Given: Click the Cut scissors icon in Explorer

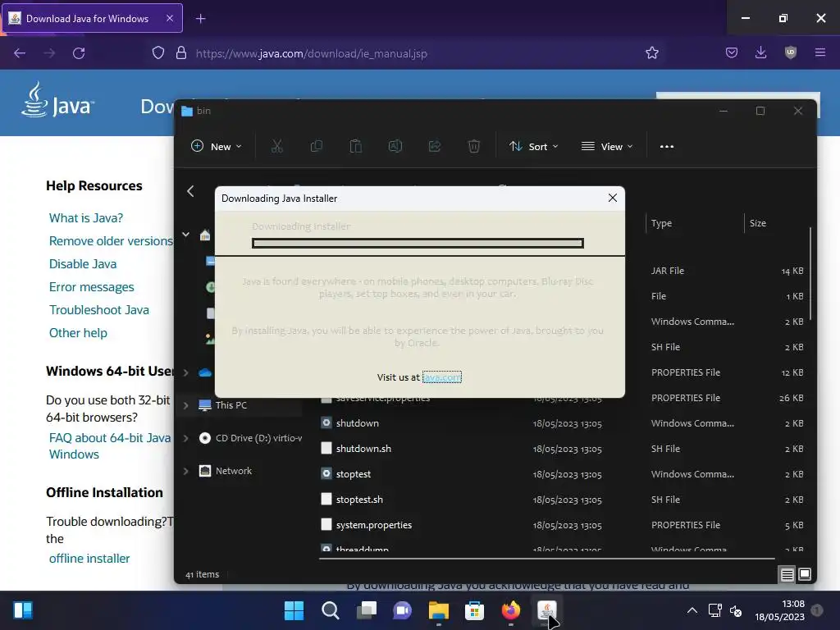Looking at the screenshot, I should pos(277,146).
